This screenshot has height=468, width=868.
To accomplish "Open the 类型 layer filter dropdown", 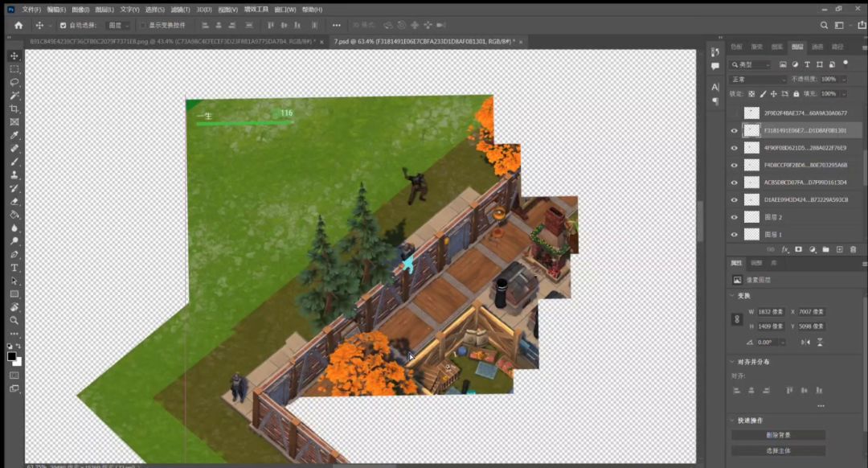I will pyautogui.click(x=750, y=64).
